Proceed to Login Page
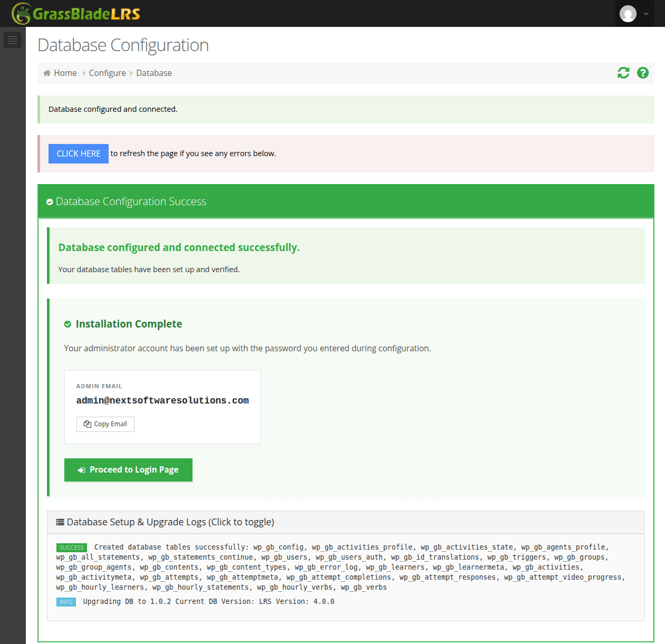Viewport: 665px width, 644px height. (128, 470)
